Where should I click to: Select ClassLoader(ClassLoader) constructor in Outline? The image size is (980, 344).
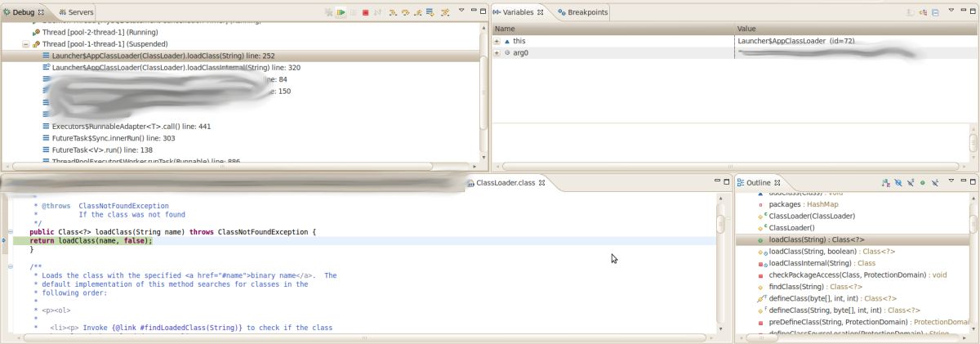point(806,216)
